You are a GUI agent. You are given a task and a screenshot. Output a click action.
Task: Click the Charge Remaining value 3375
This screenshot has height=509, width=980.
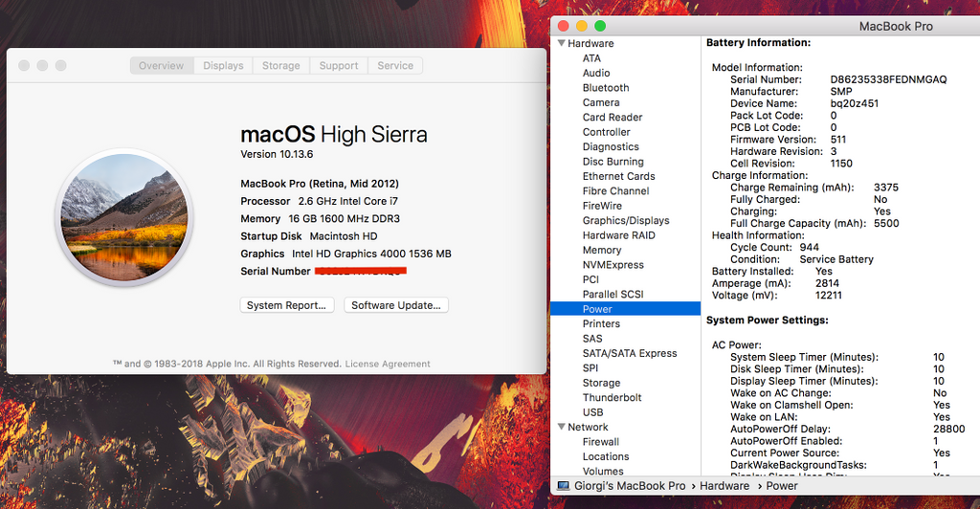click(x=886, y=188)
